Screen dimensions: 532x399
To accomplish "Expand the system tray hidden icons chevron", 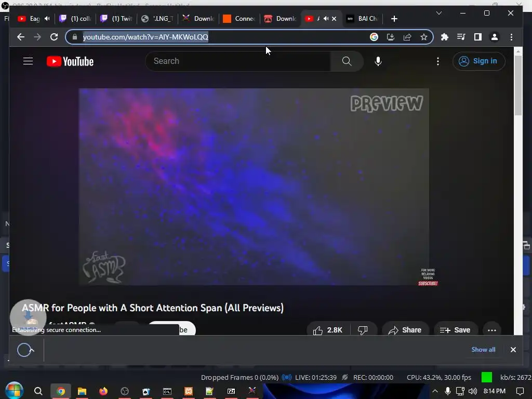I will 435,391.
